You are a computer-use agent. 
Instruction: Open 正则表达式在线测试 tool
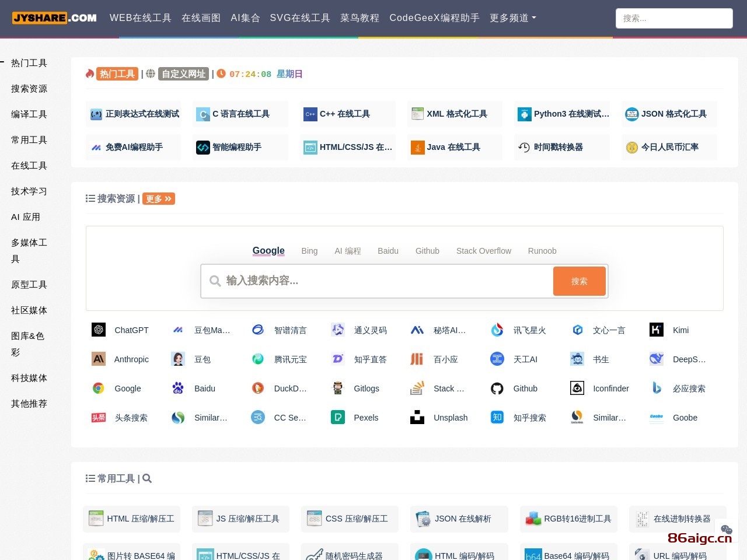134,114
